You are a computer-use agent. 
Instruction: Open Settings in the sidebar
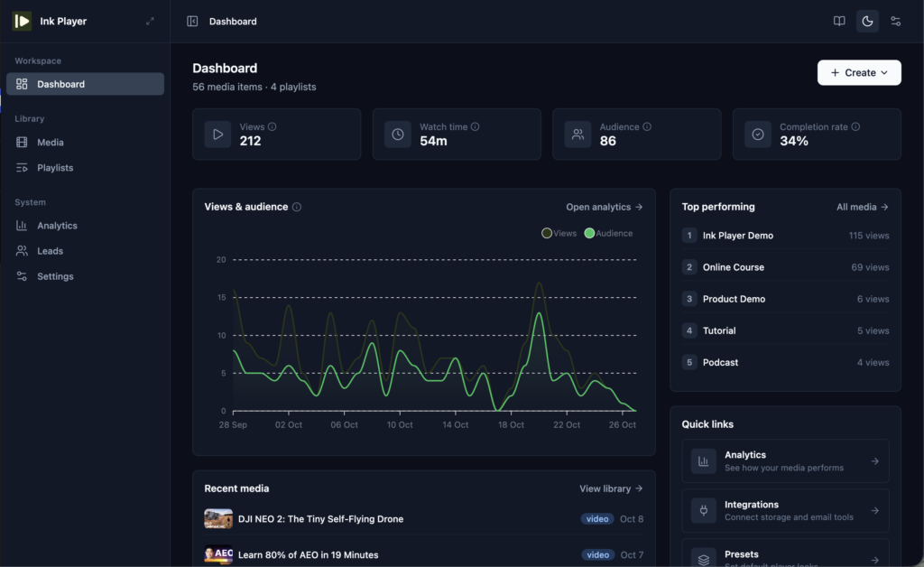[x=86, y=276]
